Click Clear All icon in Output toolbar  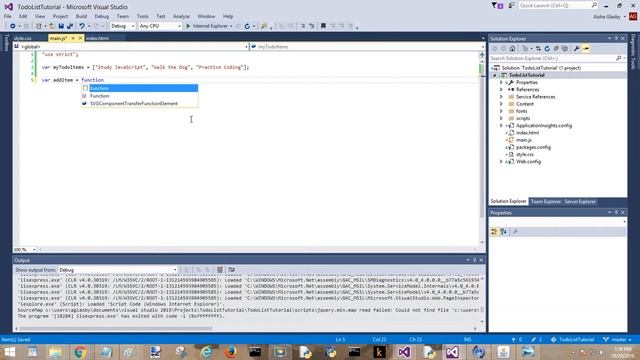pos(220,270)
